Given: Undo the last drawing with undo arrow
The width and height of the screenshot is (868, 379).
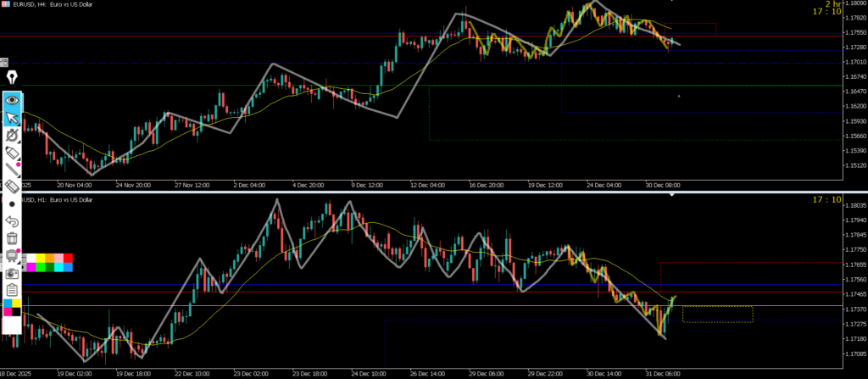Looking at the screenshot, I should [13, 221].
